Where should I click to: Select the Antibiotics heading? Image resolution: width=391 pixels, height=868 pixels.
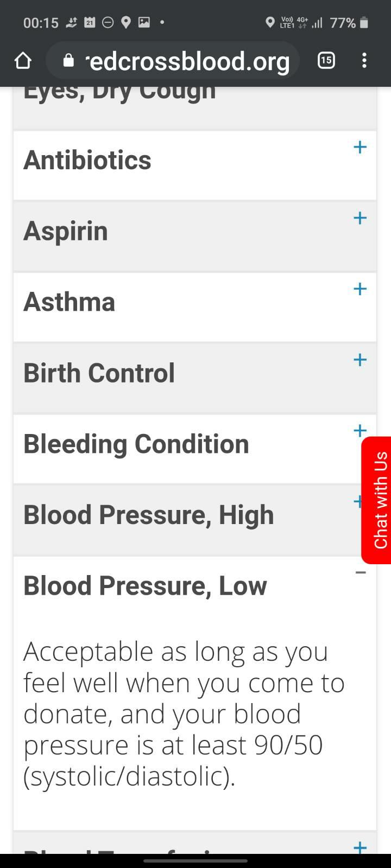click(87, 160)
